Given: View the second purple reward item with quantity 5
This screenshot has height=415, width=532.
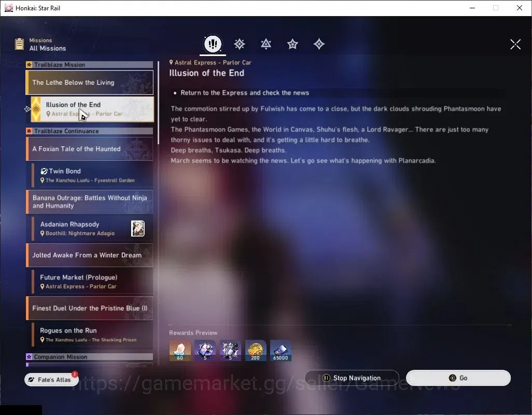Looking at the screenshot, I should pos(230,351).
